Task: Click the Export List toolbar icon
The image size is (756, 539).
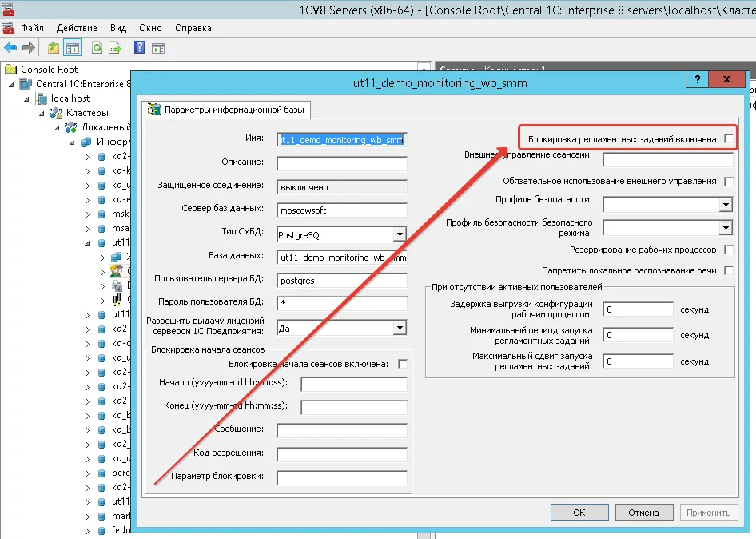Action: 115,48
